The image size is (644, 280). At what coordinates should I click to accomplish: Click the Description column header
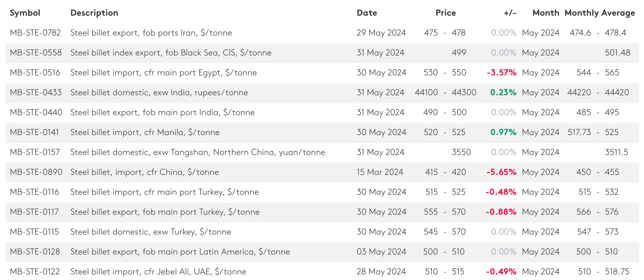pyautogui.click(x=94, y=13)
